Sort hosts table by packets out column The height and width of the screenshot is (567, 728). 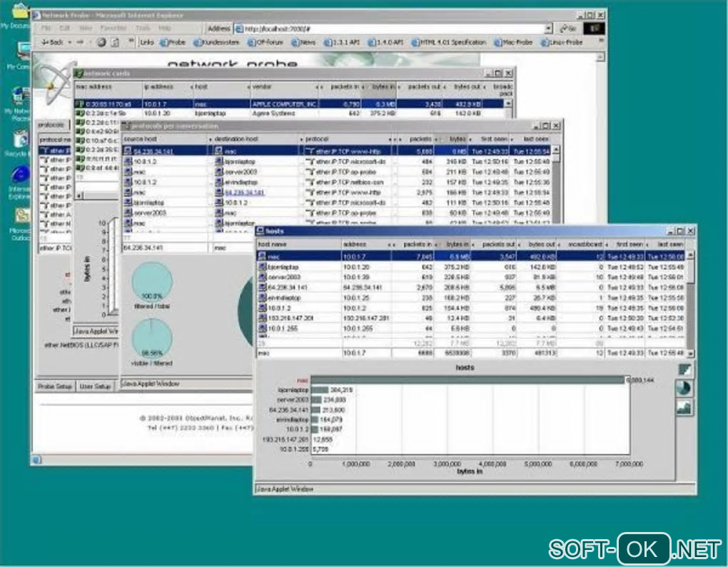498,244
